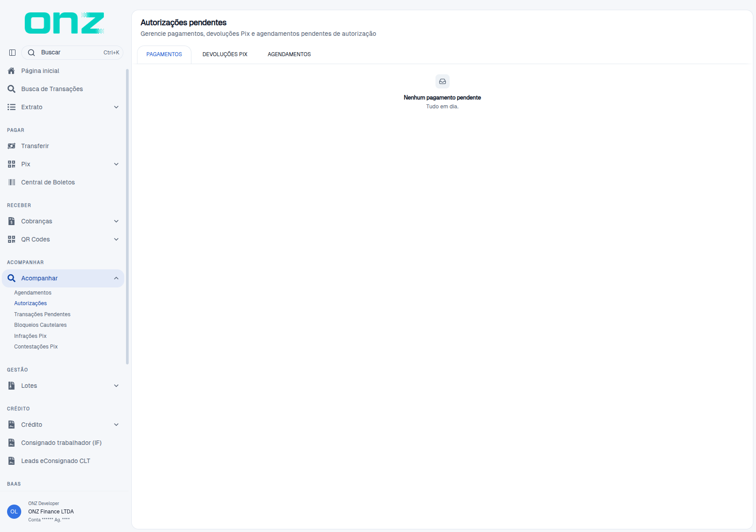Click the Leads eConsignado CLT icon
This screenshot has width=756, height=532.
click(x=11, y=461)
